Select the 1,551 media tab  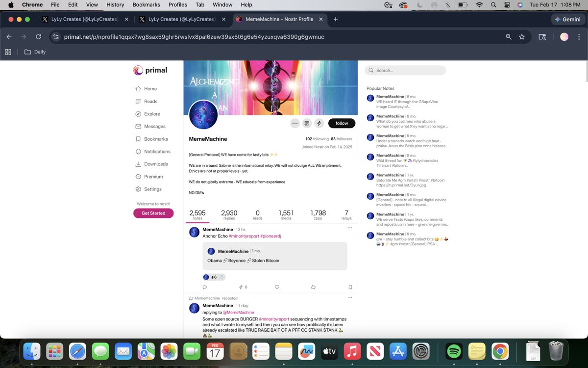286,215
